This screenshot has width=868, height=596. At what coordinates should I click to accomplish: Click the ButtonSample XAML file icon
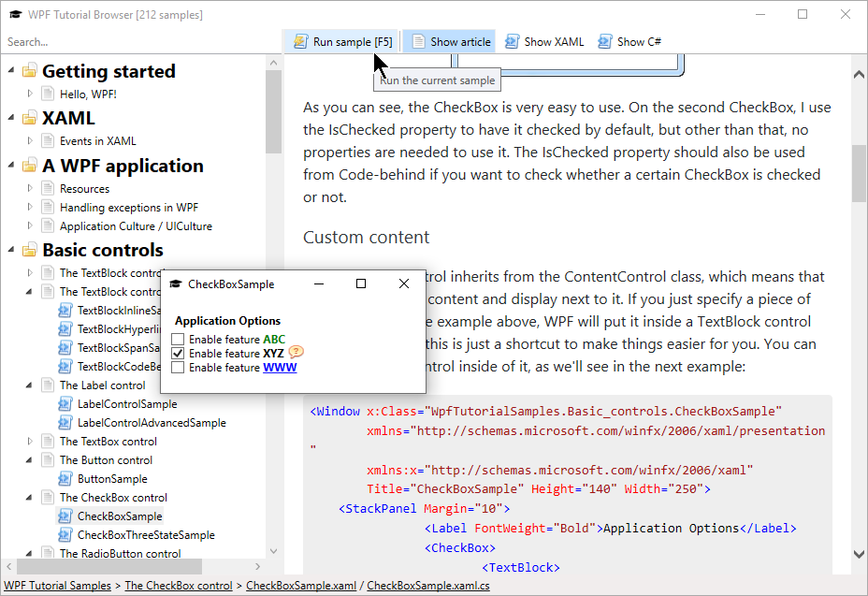tap(65, 479)
